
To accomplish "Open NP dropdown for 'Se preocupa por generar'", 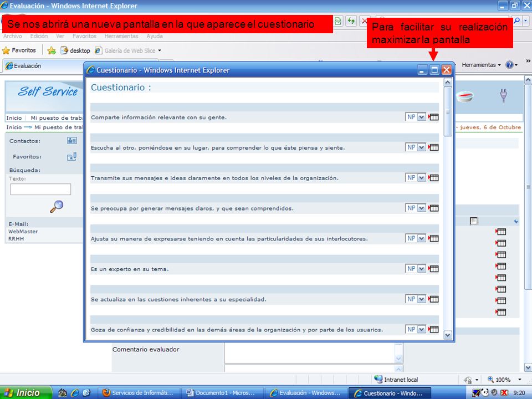I will click(421, 208).
